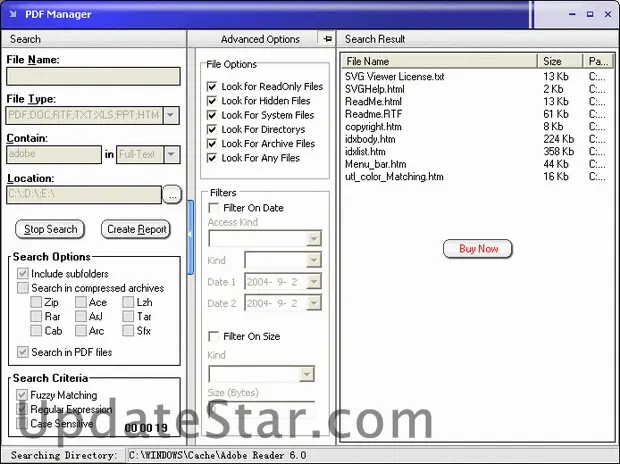Select Readme.RTF in the search results

pyautogui.click(x=373, y=114)
